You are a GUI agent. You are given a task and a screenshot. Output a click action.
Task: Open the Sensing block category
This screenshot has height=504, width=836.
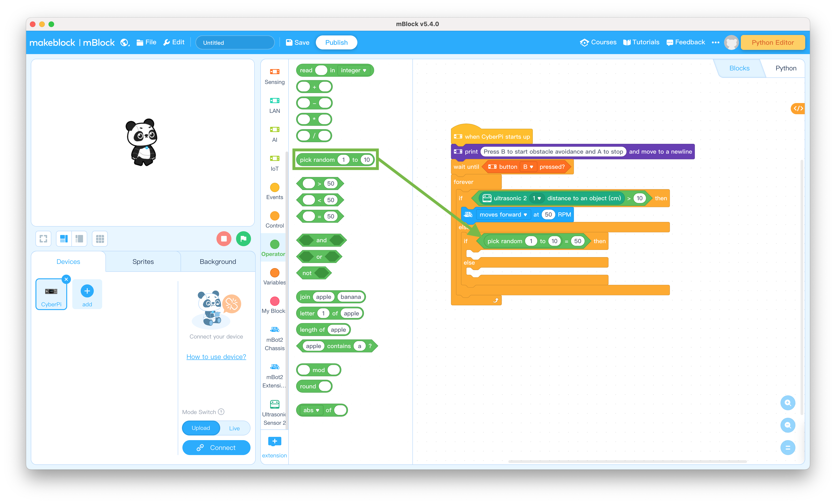coord(275,76)
